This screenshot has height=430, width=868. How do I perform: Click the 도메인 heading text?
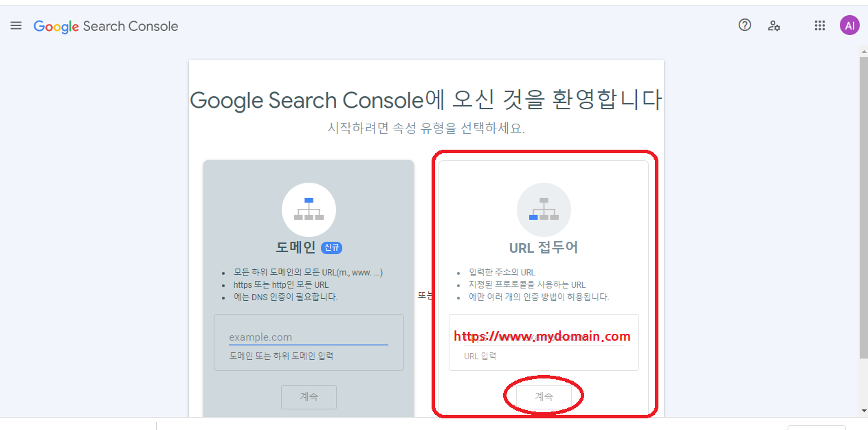coord(296,248)
